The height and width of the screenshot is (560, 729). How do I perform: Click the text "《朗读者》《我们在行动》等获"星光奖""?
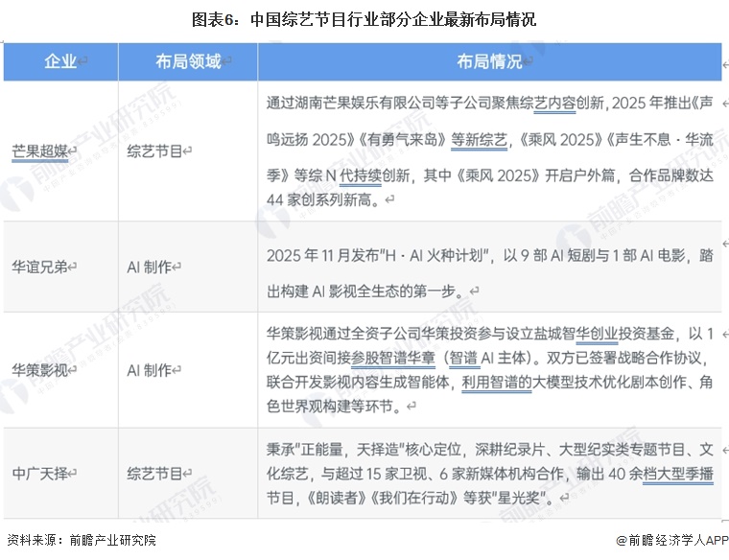click(427, 498)
